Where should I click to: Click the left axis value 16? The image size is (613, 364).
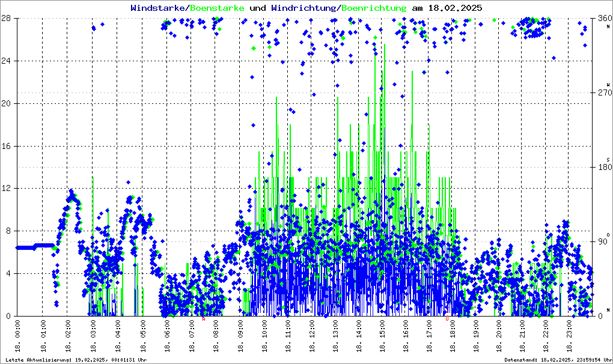5,146
